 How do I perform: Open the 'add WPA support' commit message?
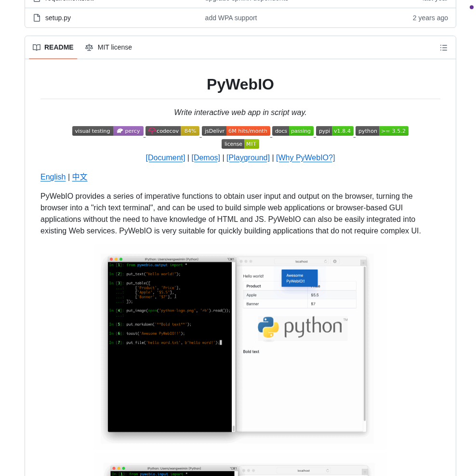pyautogui.click(x=231, y=18)
